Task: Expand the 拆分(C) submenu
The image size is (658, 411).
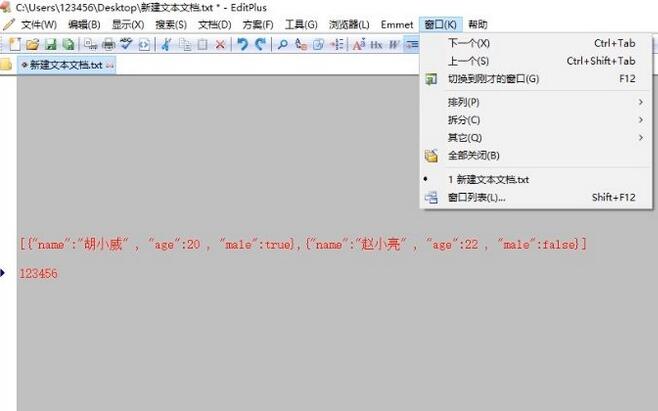Action: [x=463, y=120]
